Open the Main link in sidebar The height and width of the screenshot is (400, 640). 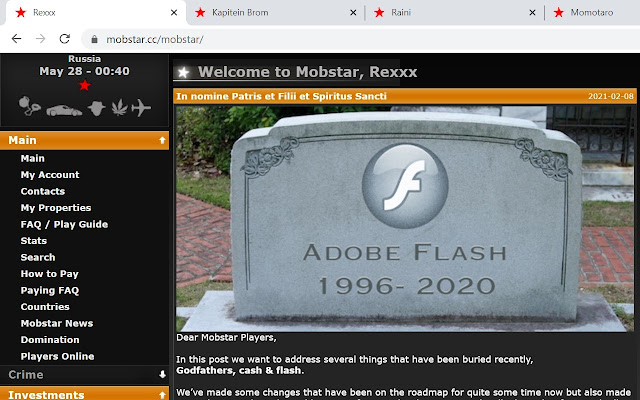[33, 158]
